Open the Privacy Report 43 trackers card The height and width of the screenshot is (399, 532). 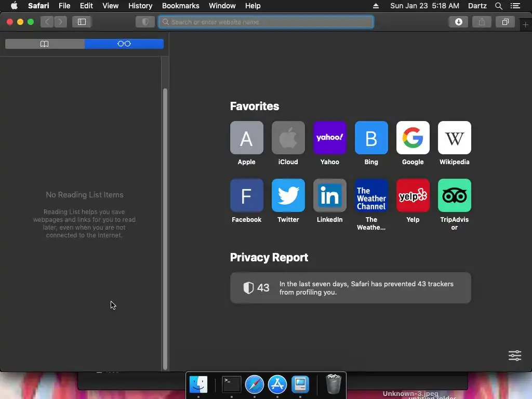(x=351, y=288)
